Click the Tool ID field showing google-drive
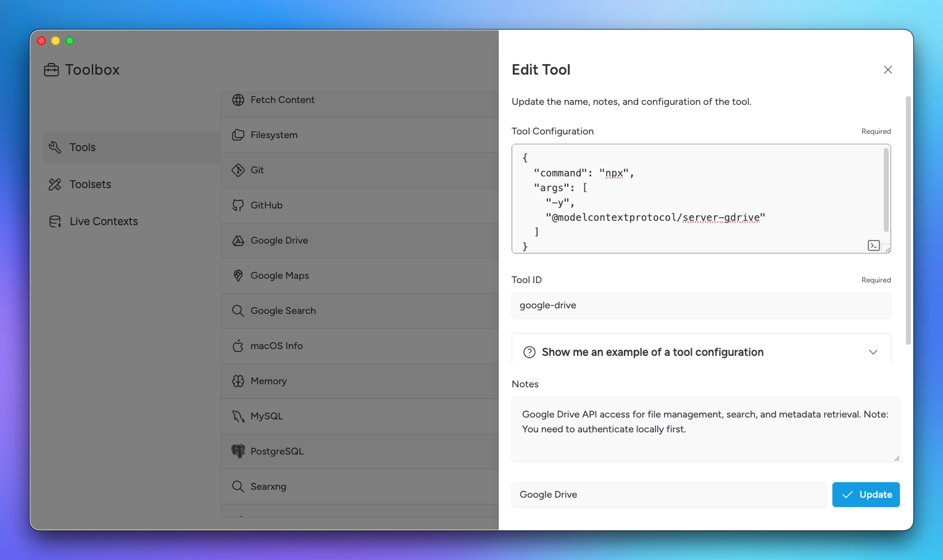The image size is (943, 560). click(x=700, y=305)
